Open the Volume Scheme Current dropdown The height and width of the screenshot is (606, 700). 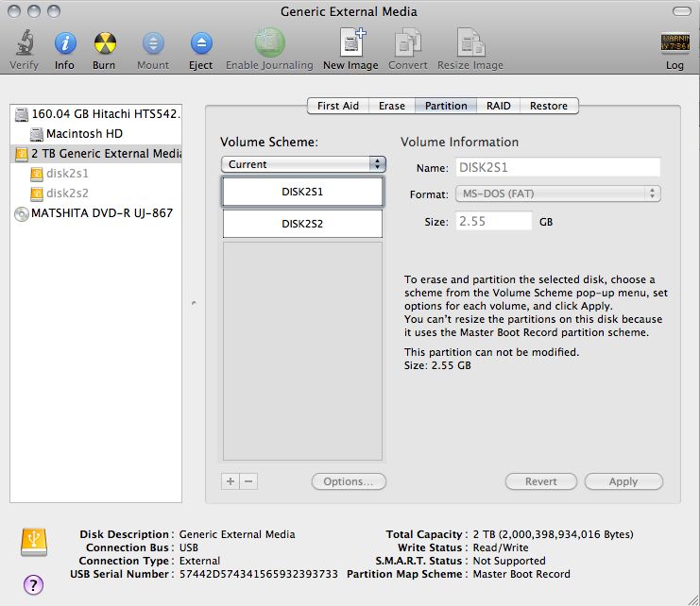click(x=303, y=164)
